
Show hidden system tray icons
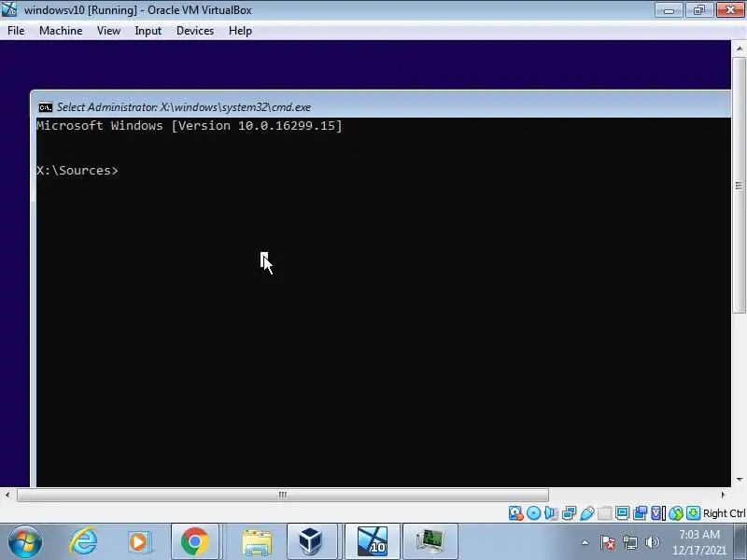(x=585, y=542)
